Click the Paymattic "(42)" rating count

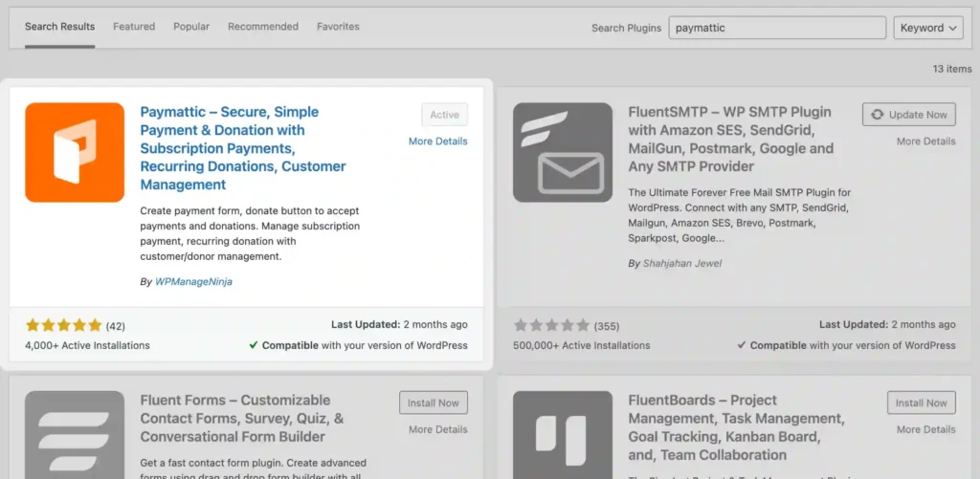(x=116, y=326)
